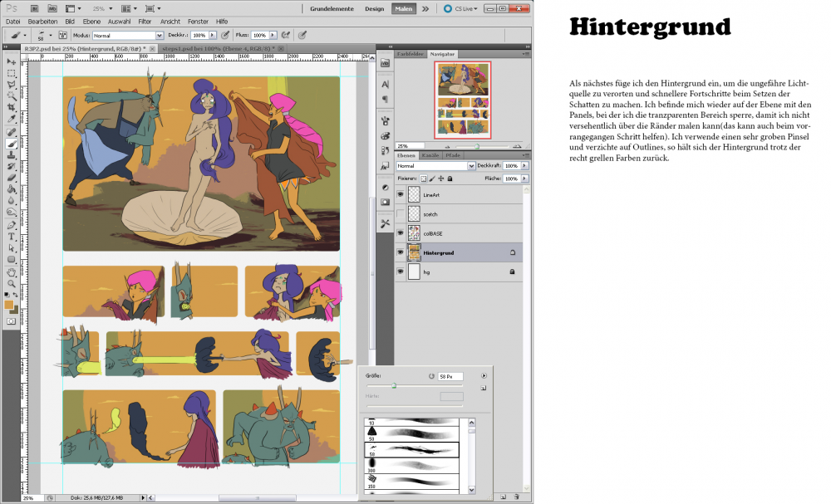Hide the hg layer

(401, 272)
